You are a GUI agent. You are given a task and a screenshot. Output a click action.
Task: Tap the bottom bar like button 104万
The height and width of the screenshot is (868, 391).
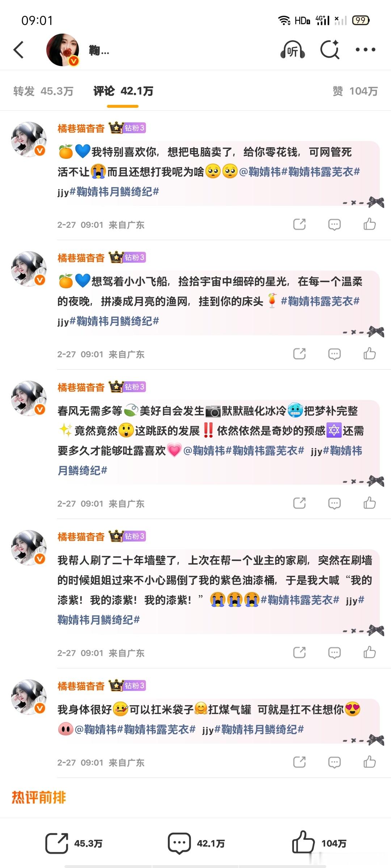(319, 843)
